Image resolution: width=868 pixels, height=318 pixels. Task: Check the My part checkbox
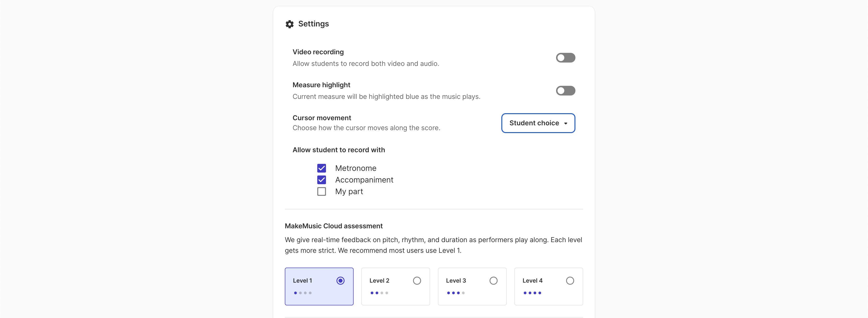321,191
